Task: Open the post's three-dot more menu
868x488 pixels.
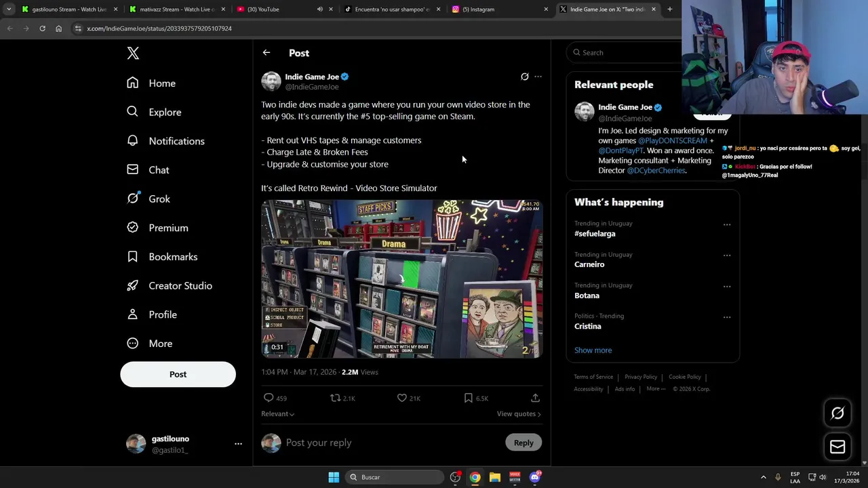Action: (x=538, y=77)
